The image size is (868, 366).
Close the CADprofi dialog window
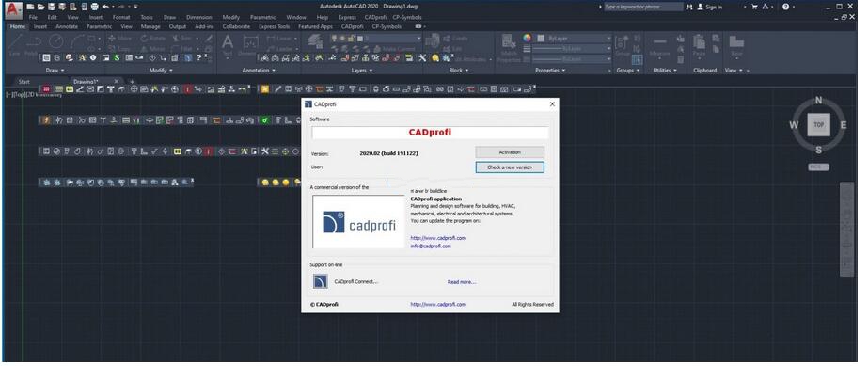tap(552, 104)
